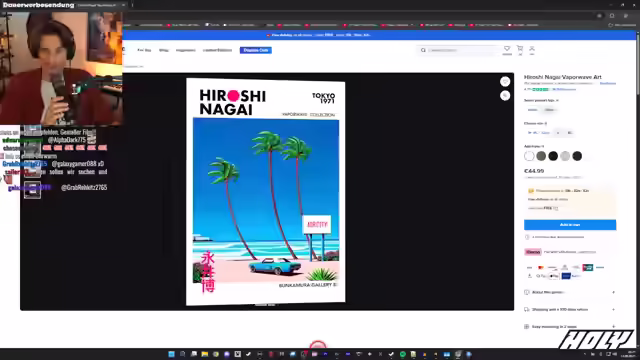The height and width of the screenshot is (360, 640).
Task: Expand the Easy mounting section
Action: pos(570,327)
